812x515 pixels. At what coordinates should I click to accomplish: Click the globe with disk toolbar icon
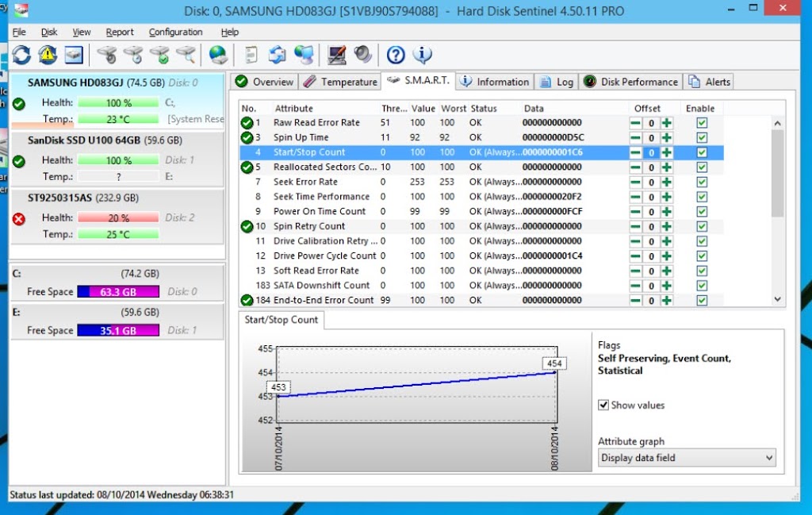tap(218, 55)
